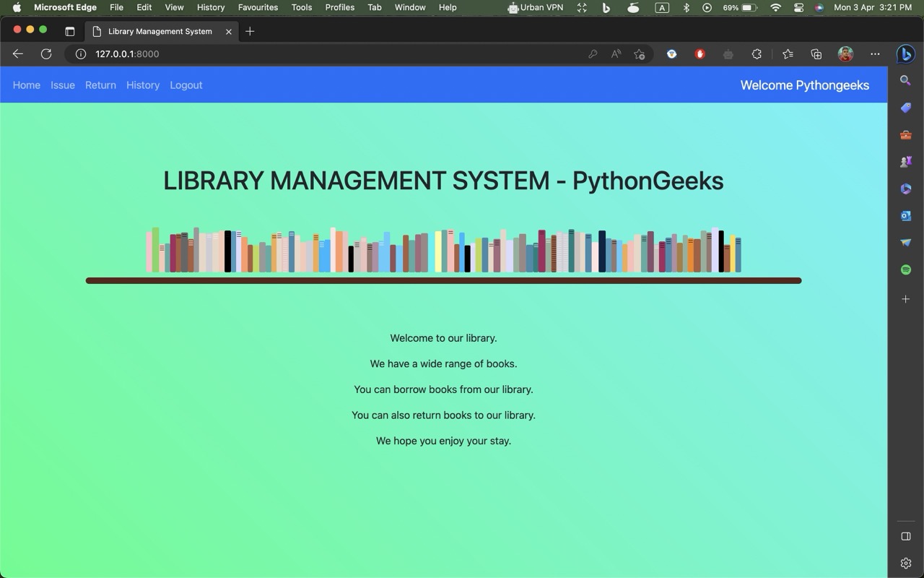924x578 pixels.
Task: Close the Library Management System tab
Action: (x=229, y=32)
